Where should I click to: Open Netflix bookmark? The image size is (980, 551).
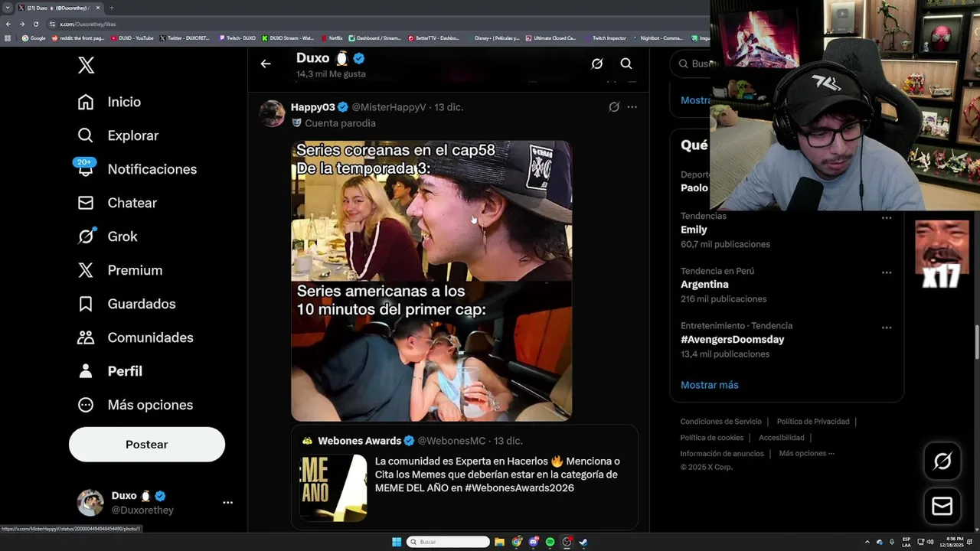pos(332,38)
